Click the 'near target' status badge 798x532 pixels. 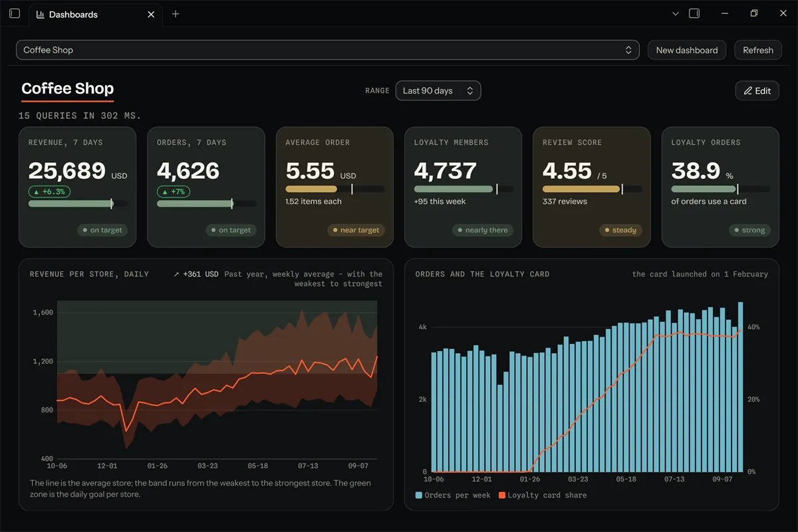[x=356, y=230]
